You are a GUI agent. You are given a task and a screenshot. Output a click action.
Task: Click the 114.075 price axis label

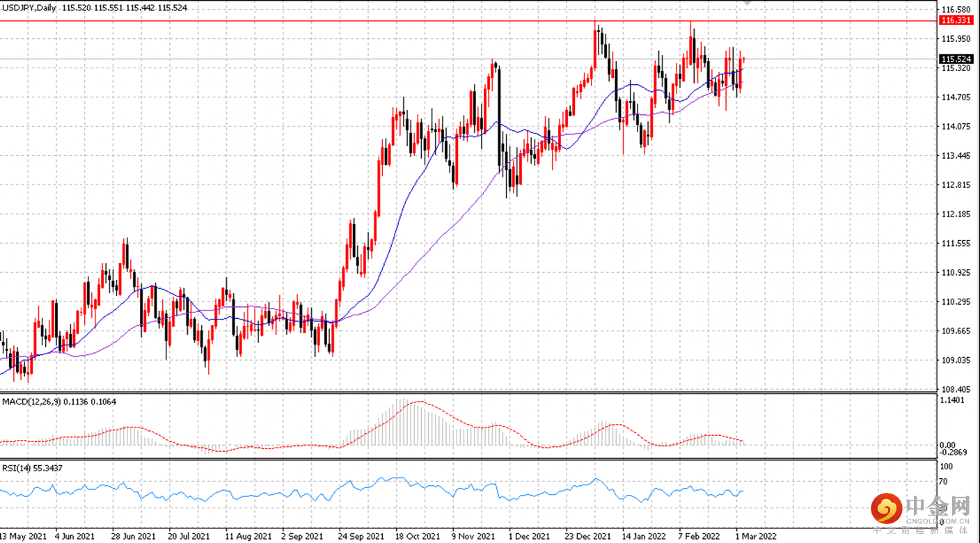click(x=955, y=127)
